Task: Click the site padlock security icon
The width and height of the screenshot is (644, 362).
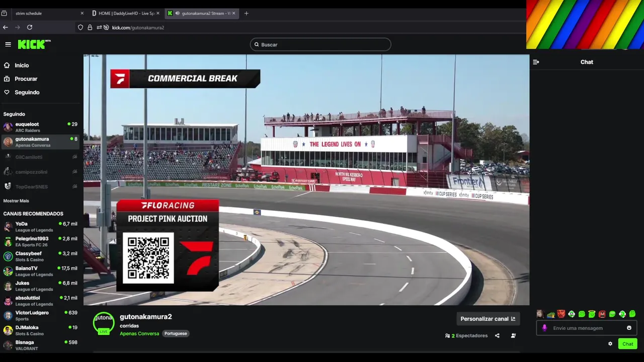Action: 90,27
